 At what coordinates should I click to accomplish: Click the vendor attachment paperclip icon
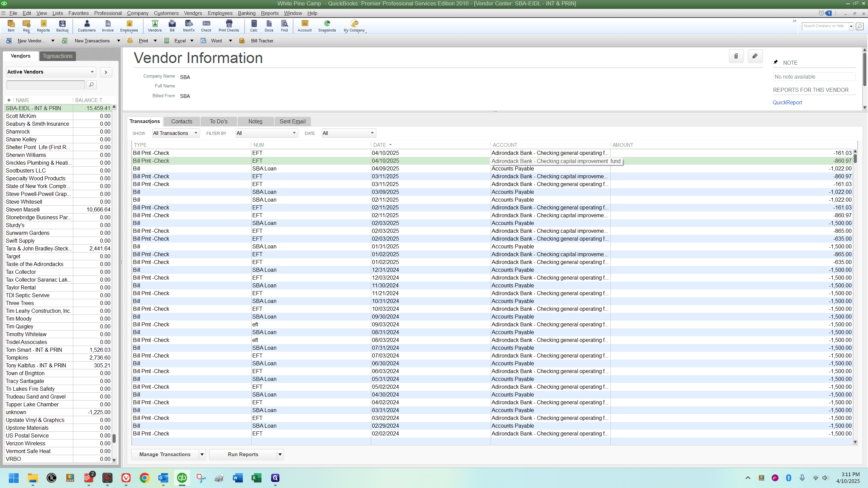point(736,56)
